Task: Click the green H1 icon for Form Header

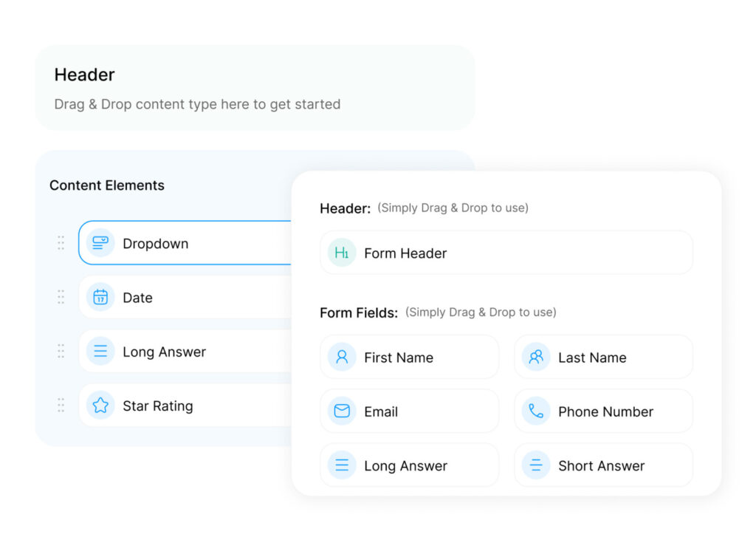Action: [x=341, y=253]
